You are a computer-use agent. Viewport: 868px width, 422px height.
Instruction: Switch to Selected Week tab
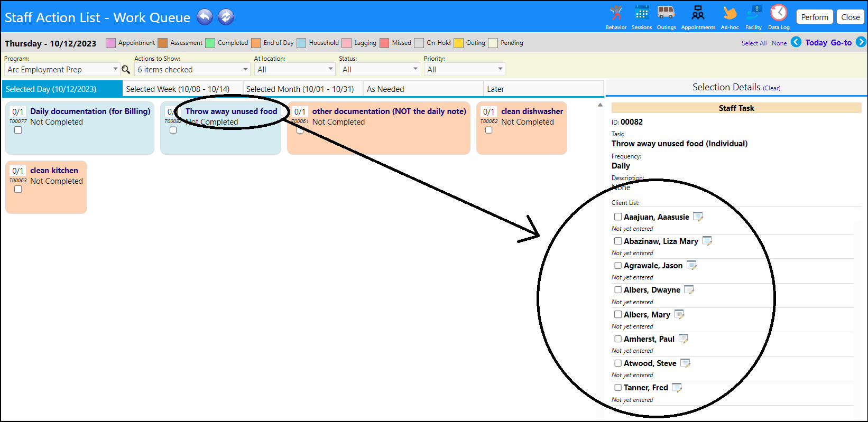coord(183,89)
